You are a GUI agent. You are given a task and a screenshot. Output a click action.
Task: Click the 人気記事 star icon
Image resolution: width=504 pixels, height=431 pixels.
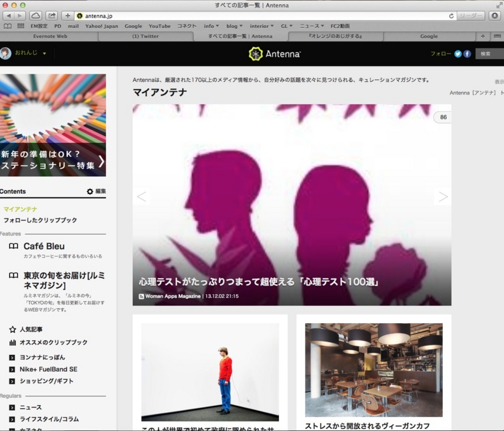pyautogui.click(x=12, y=330)
